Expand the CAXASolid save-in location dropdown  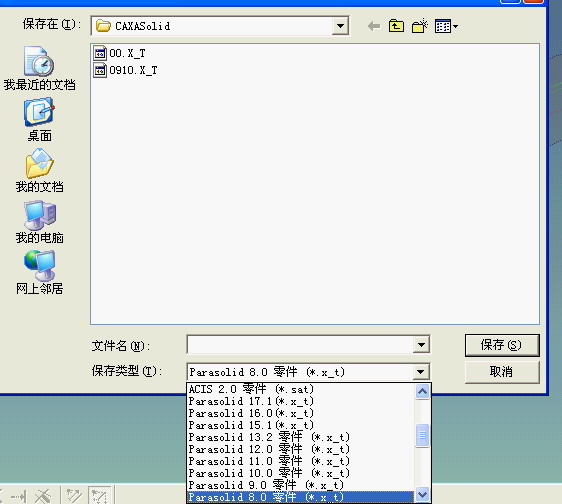340,26
